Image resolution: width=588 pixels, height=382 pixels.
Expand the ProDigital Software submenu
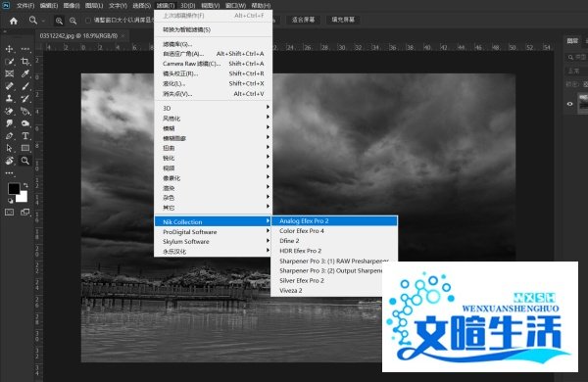click(x=213, y=232)
